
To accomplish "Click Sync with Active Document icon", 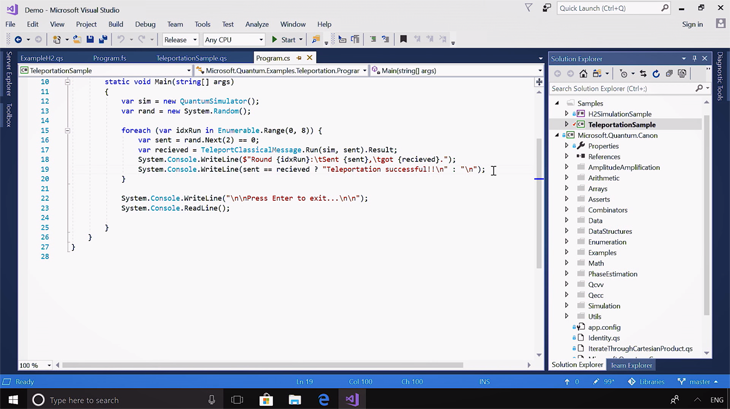I will [643, 74].
